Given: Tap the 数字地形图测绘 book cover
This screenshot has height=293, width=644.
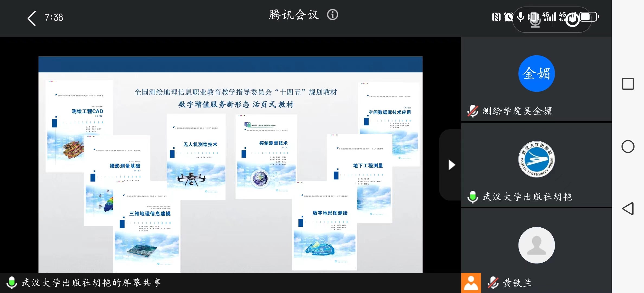Looking at the screenshot, I should click(324, 226).
